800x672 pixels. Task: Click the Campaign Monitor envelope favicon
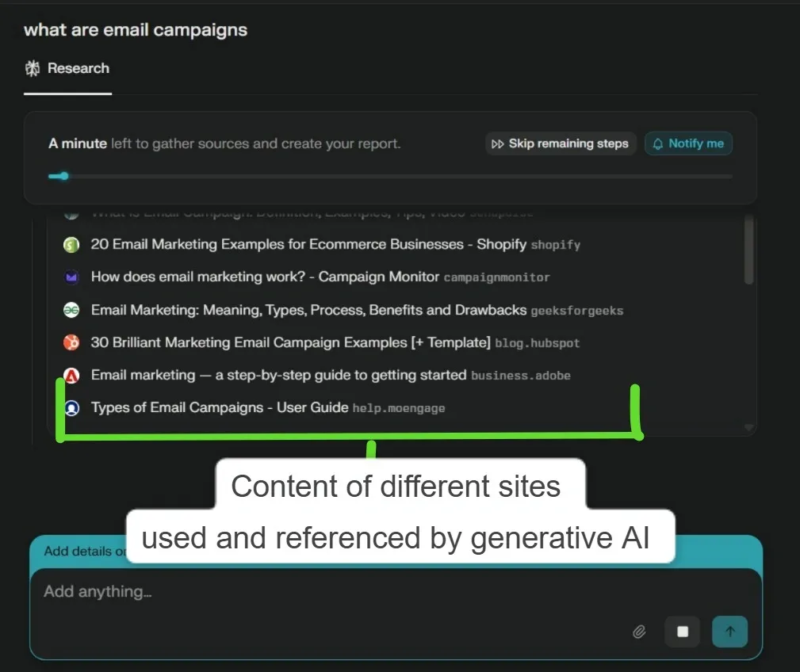tap(71, 277)
